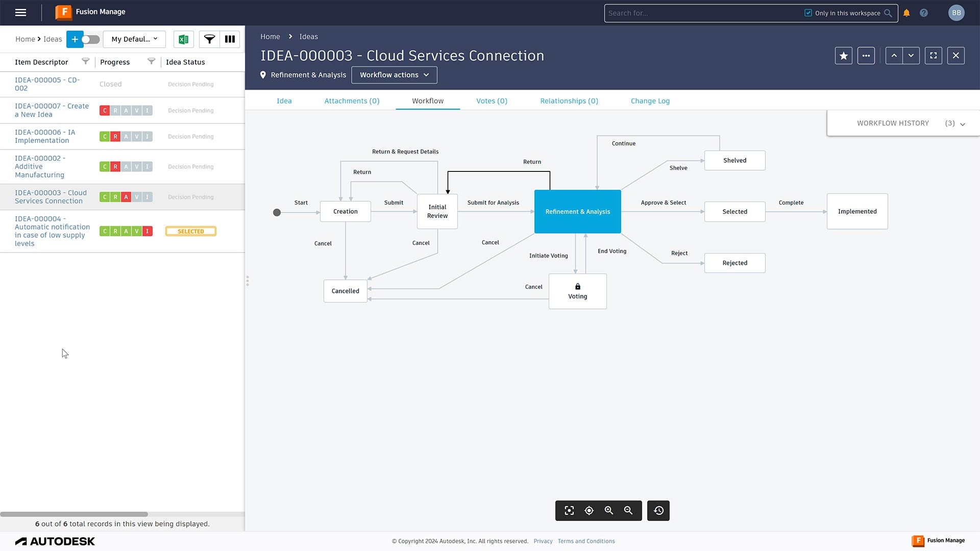Image resolution: width=980 pixels, height=551 pixels.
Task: Click the panel splitter handle
Action: coord(248,281)
